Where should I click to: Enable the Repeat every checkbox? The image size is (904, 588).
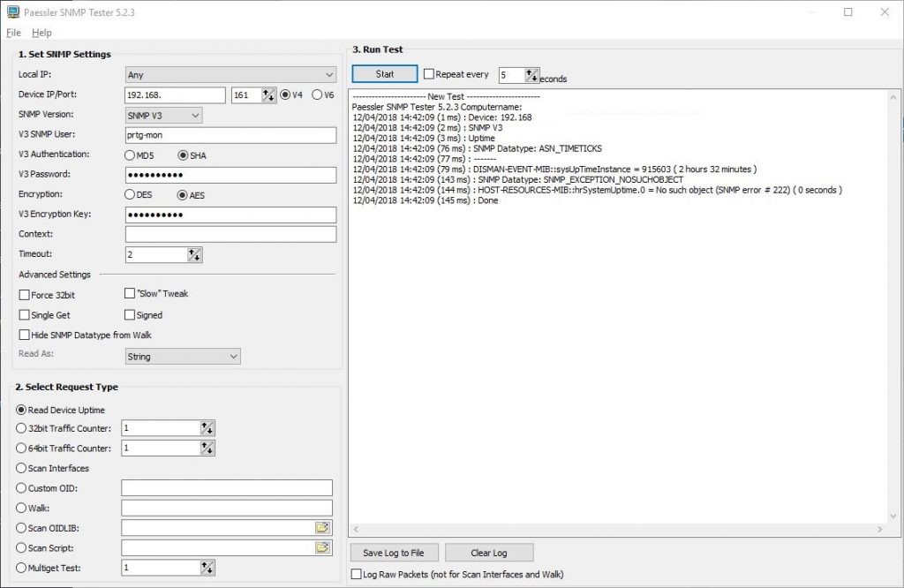click(x=429, y=74)
